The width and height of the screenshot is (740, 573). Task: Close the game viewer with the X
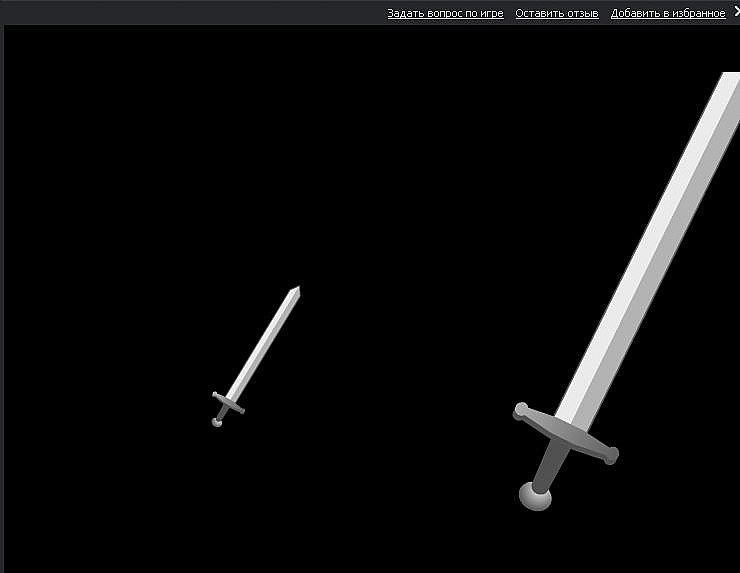coord(737,12)
